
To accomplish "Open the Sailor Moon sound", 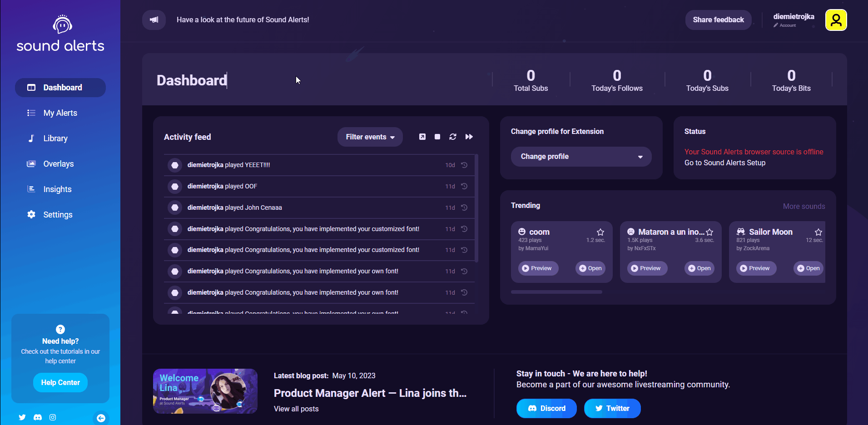I will pyautogui.click(x=808, y=268).
